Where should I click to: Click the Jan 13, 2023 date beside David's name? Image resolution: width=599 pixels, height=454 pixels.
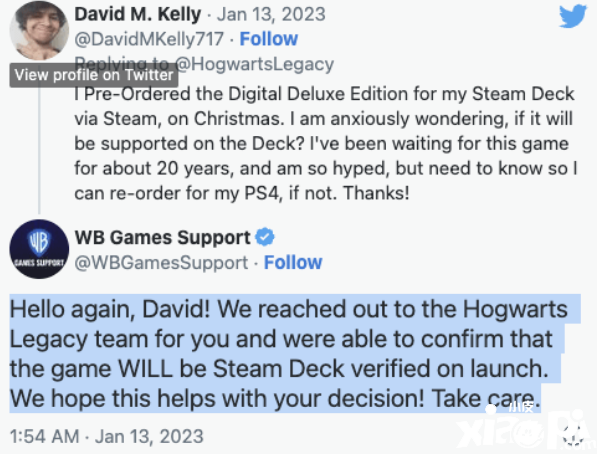coord(271,15)
